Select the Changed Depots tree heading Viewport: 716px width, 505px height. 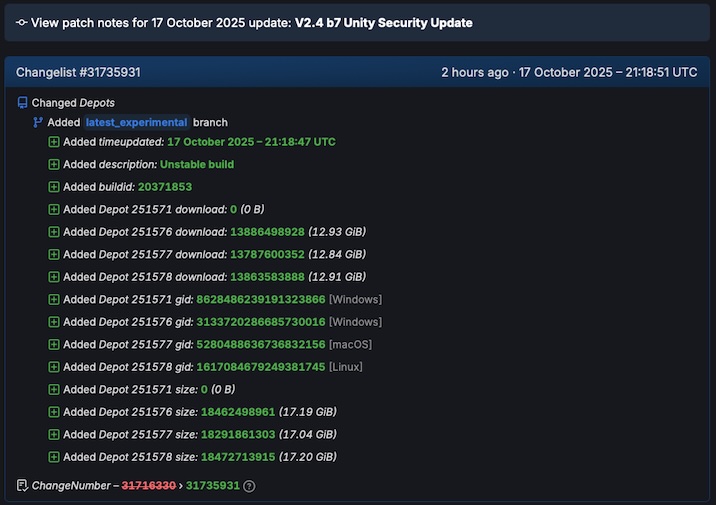73,103
